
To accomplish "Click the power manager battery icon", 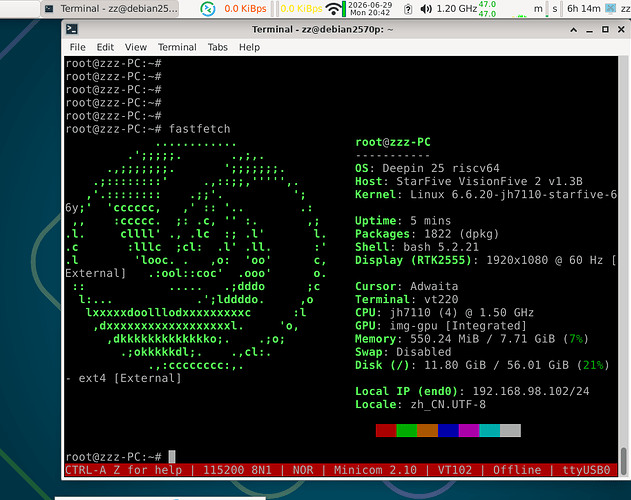I will [x=408, y=9].
